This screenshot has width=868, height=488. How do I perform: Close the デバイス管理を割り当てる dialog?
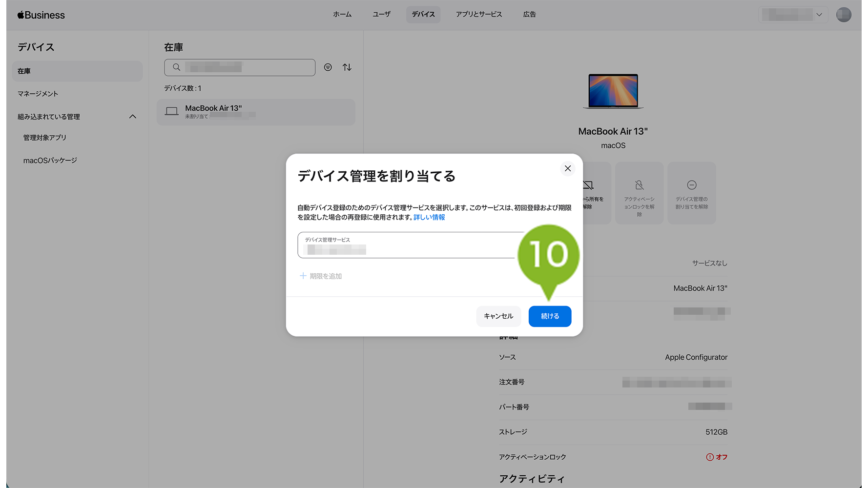pos(567,168)
